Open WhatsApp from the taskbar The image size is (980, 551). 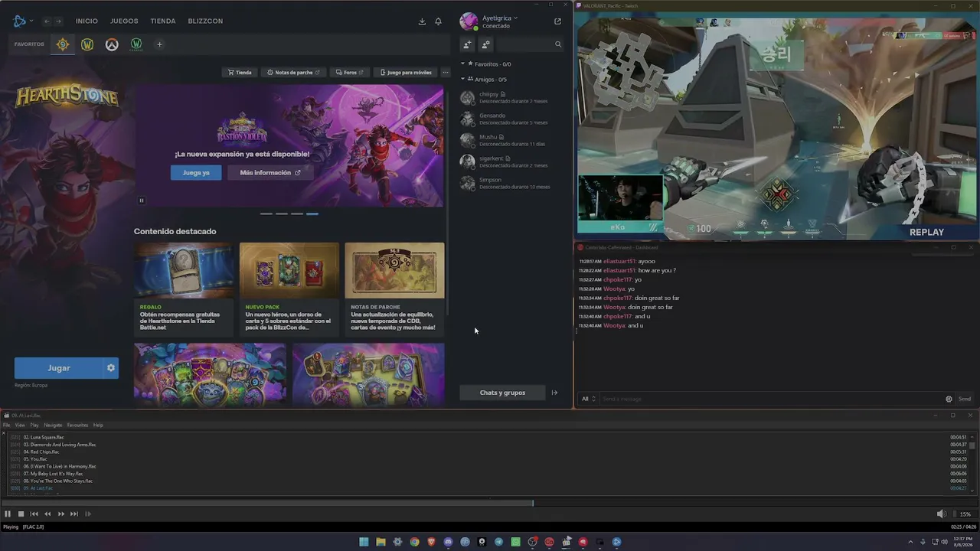click(x=515, y=542)
